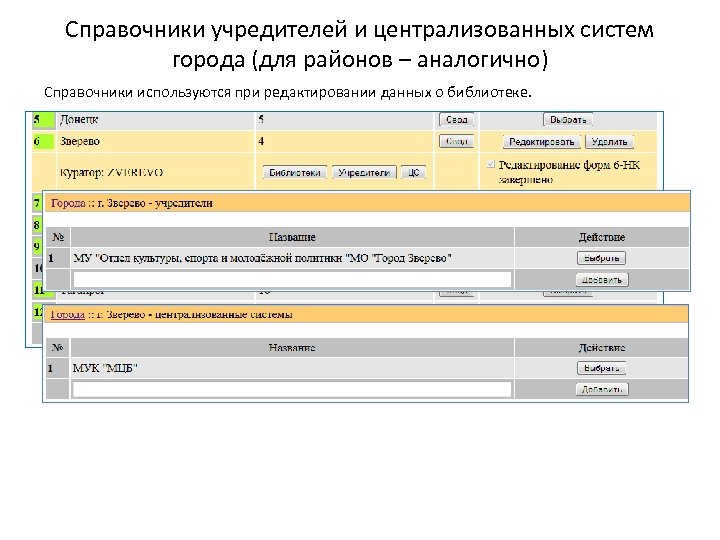Click the Куратор: ZVEREVO text

click(x=112, y=173)
